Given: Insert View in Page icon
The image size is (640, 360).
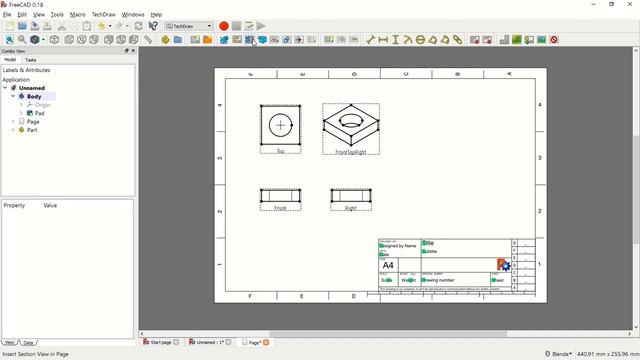Looking at the screenshot, I should tap(224, 40).
